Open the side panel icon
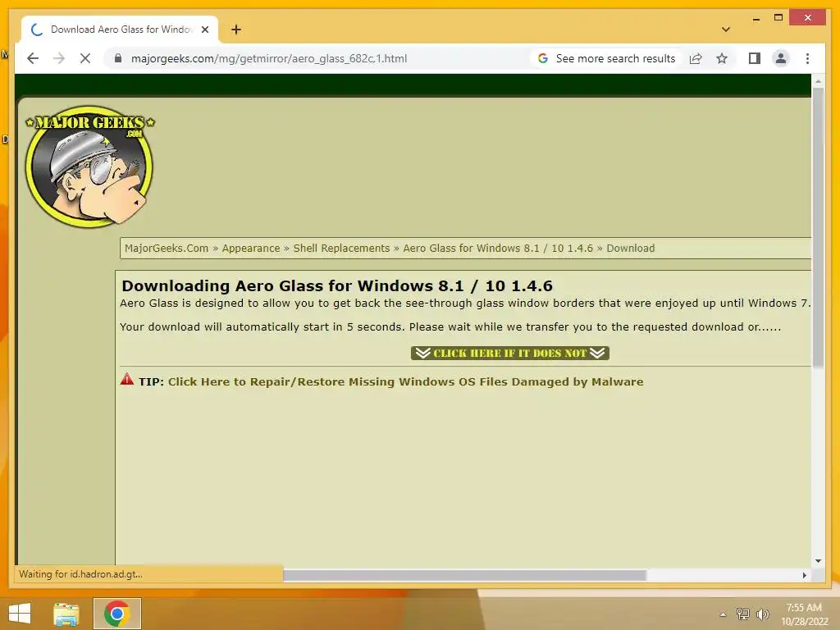The height and width of the screenshot is (630, 840). pyautogui.click(x=755, y=58)
